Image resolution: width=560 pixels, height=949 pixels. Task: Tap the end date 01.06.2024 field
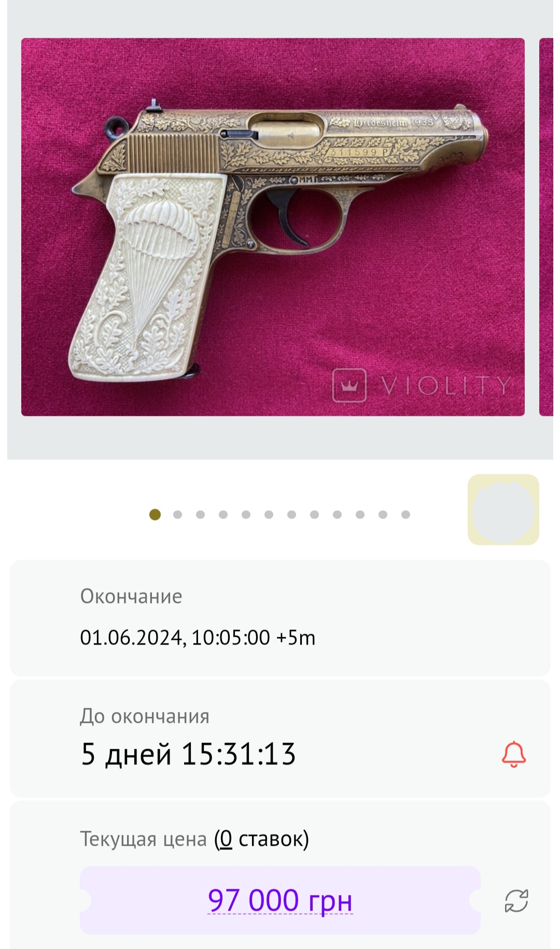[198, 637]
